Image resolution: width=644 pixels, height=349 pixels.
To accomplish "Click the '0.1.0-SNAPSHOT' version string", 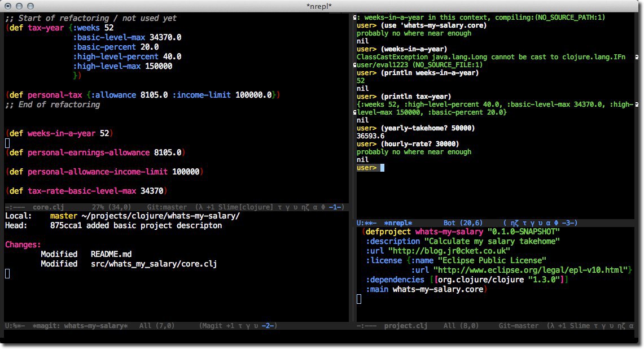I will point(524,232).
